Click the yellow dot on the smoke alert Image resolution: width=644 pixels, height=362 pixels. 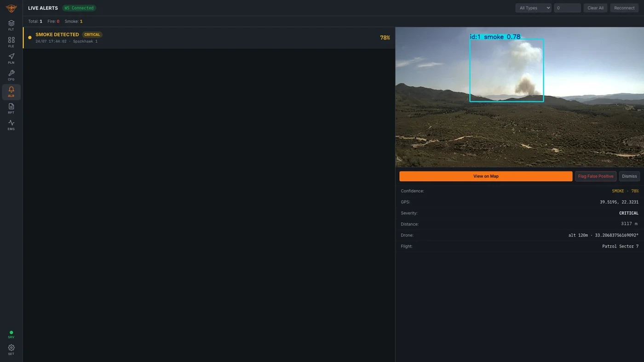click(30, 38)
